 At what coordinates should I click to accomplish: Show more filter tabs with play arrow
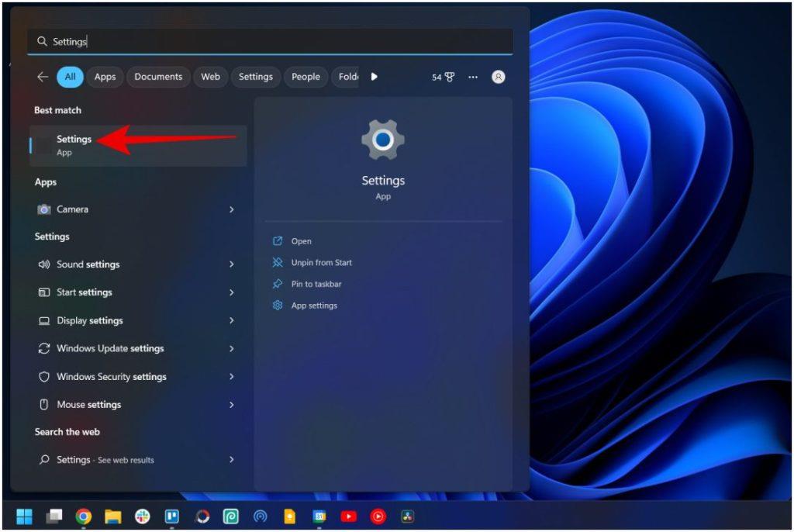coord(375,77)
